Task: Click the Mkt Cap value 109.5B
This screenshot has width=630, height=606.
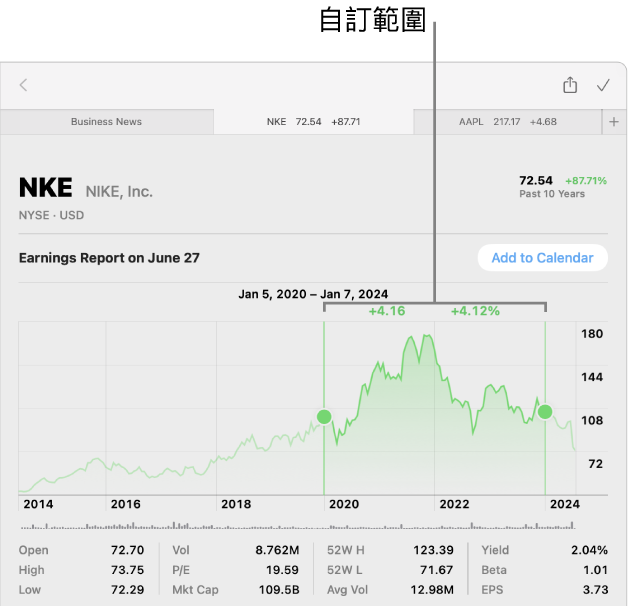Action: (279, 590)
